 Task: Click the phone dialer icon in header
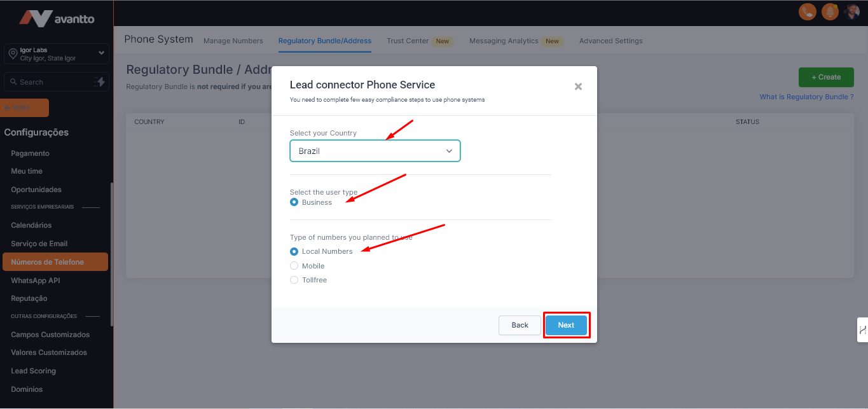807,11
